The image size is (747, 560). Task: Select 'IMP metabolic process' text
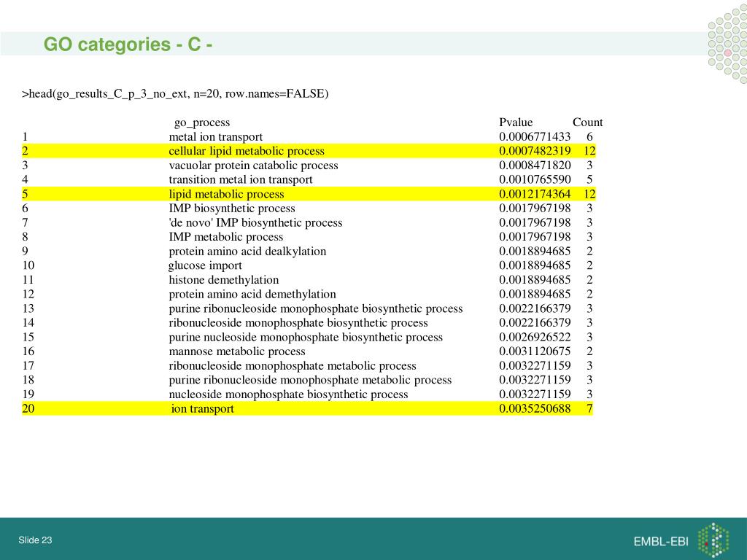coord(226,237)
